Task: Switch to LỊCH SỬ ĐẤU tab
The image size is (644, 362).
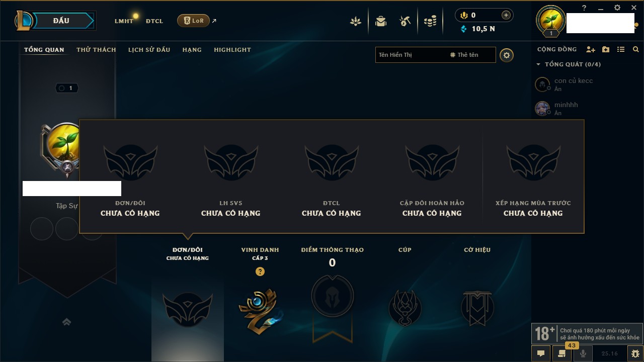Action: pyautogui.click(x=149, y=50)
